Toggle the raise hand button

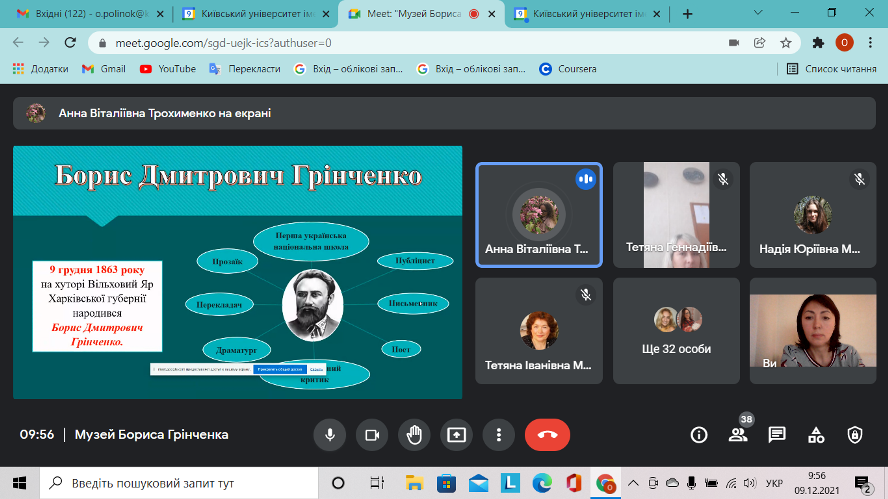[414, 435]
